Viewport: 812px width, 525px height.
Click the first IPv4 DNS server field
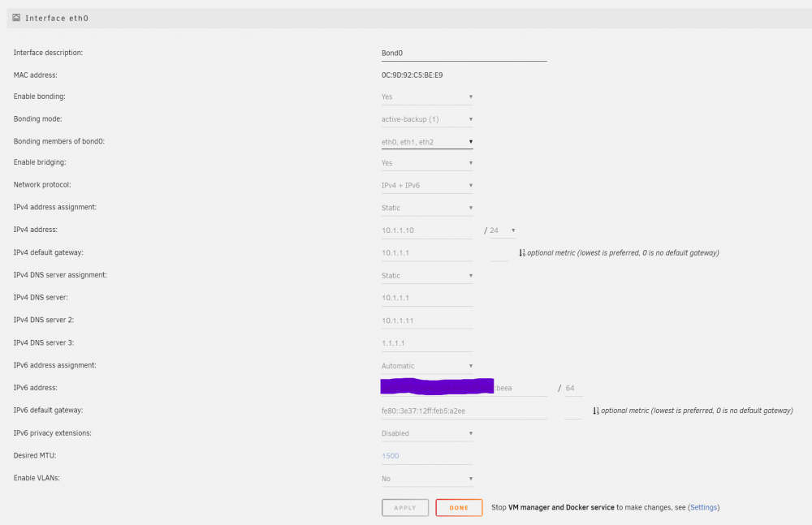pyautogui.click(x=427, y=298)
